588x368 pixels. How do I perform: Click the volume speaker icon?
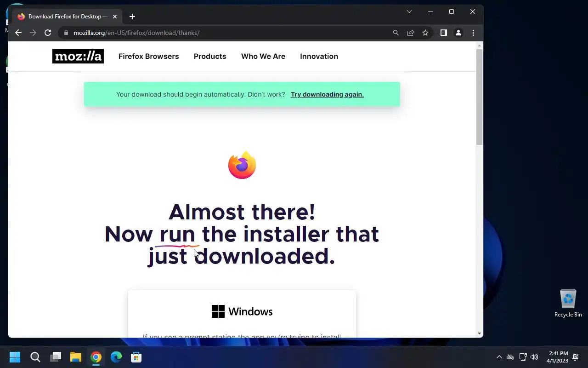pos(534,357)
